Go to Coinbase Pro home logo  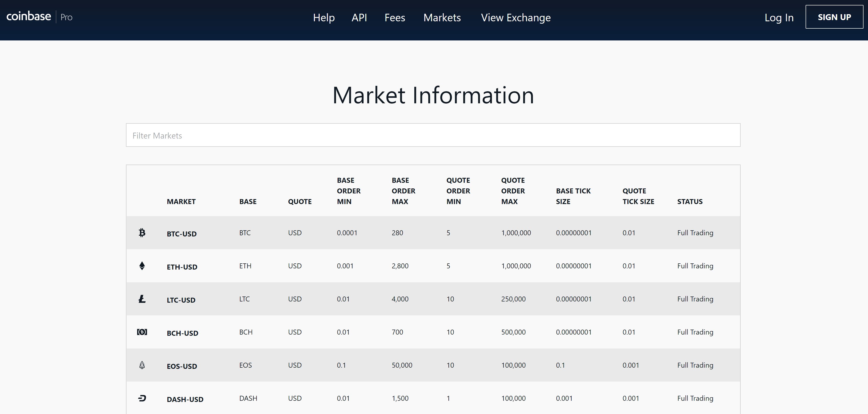point(39,17)
